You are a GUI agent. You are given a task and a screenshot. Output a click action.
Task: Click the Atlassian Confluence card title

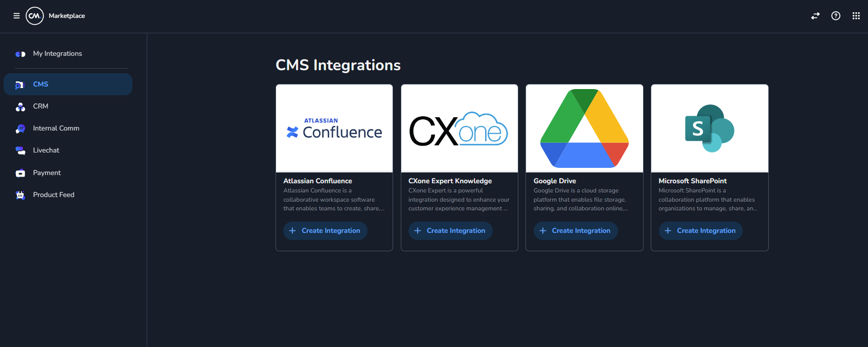[x=318, y=181]
